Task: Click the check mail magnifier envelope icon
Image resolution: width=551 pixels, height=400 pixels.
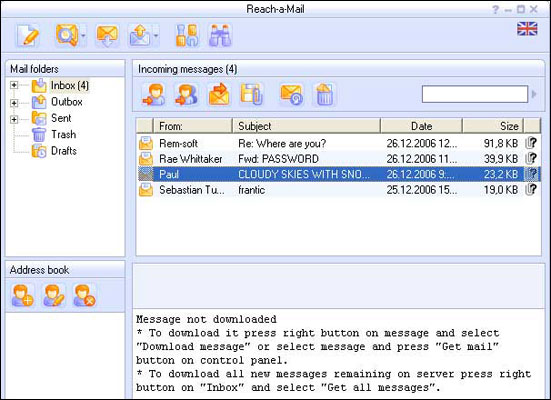Action: click(67, 35)
